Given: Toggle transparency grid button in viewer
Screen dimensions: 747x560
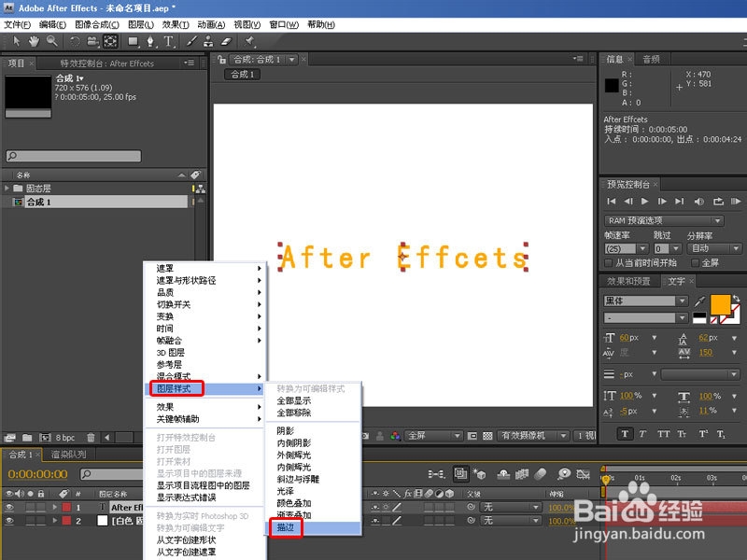Looking at the screenshot, I should [x=487, y=436].
